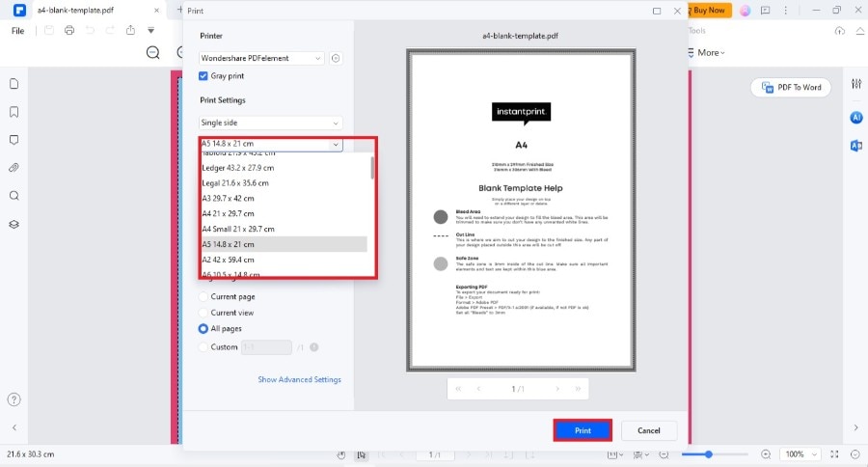The width and height of the screenshot is (868, 467).
Task: Open the three-dot options menu
Action: pyautogui.click(x=785, y=10)
